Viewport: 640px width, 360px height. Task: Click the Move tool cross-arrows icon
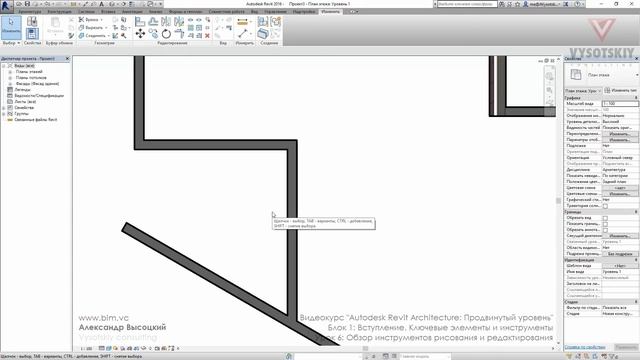[140, 33]
